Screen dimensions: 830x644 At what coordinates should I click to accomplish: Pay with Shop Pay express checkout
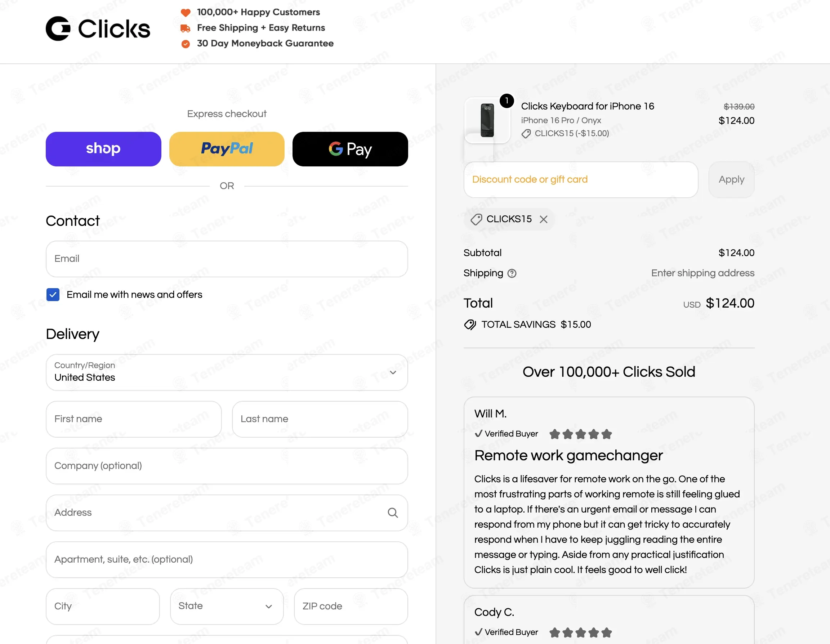click(x=103, y=149)
